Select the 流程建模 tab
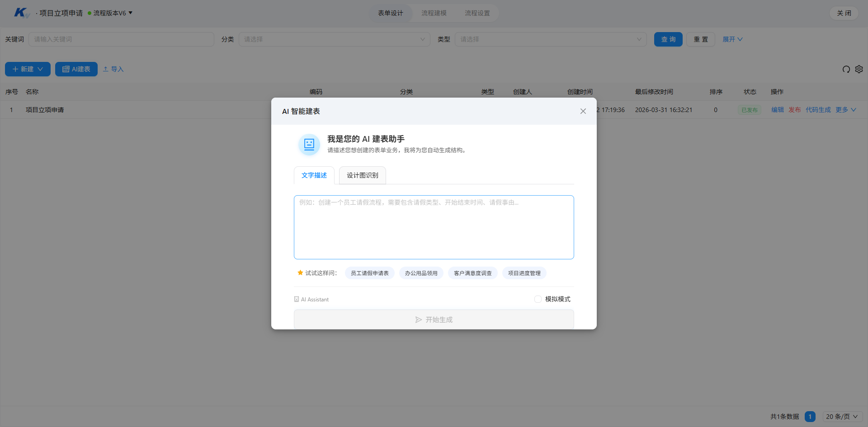 [x=434, y=13]
